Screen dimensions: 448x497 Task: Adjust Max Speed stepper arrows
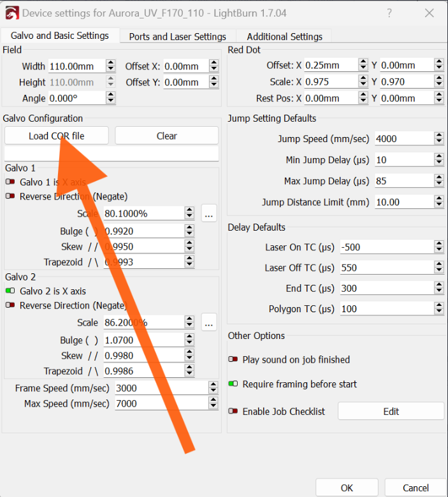[x=213, y=403]
